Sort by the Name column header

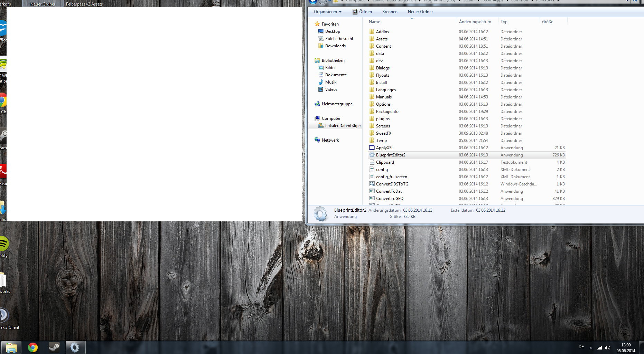tap(374, 22)
